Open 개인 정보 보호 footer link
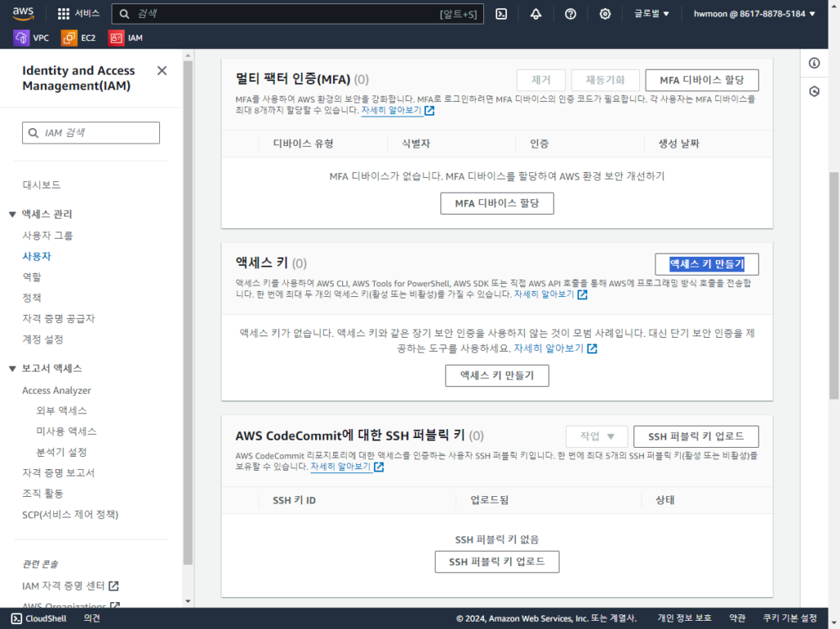This screenshot has width=840, height=629. (685, 618)
